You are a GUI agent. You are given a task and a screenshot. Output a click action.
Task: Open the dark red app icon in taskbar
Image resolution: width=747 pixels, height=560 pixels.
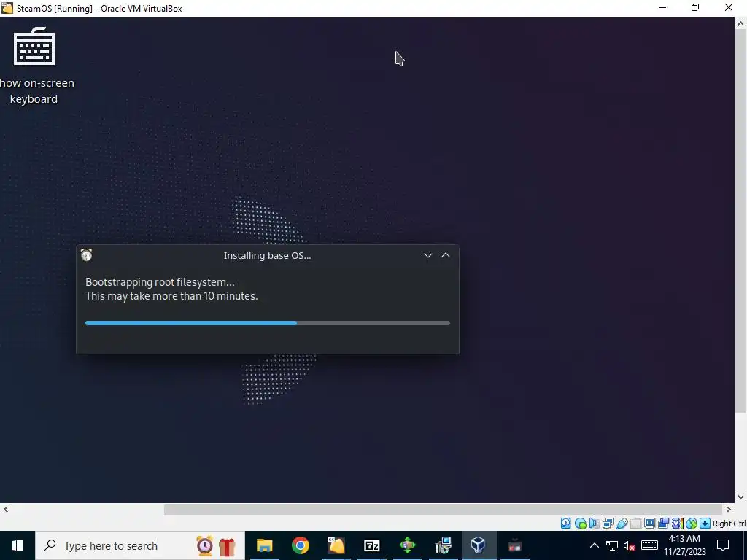(514, 545)
